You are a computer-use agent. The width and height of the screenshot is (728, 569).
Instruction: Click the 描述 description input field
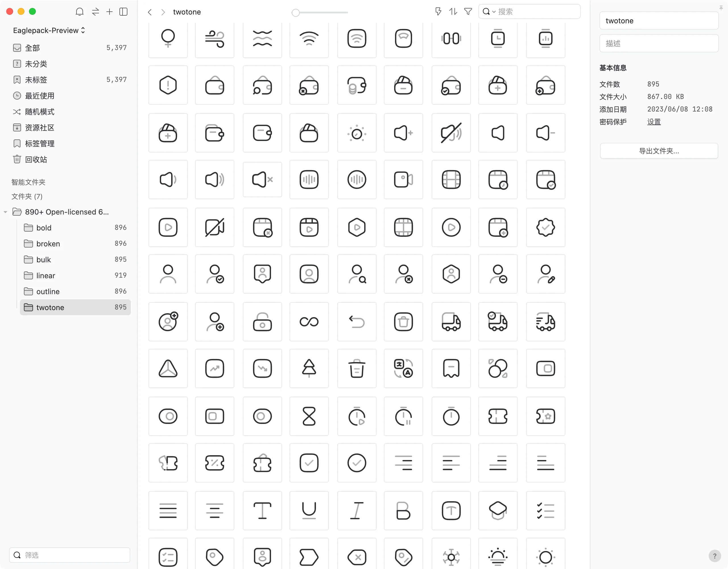coord(659,43)
